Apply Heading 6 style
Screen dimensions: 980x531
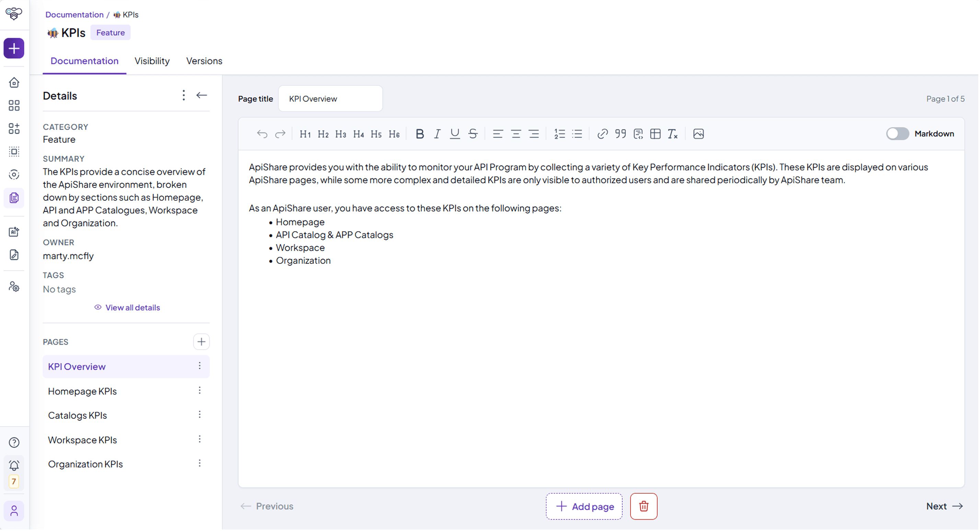(394, 134)
